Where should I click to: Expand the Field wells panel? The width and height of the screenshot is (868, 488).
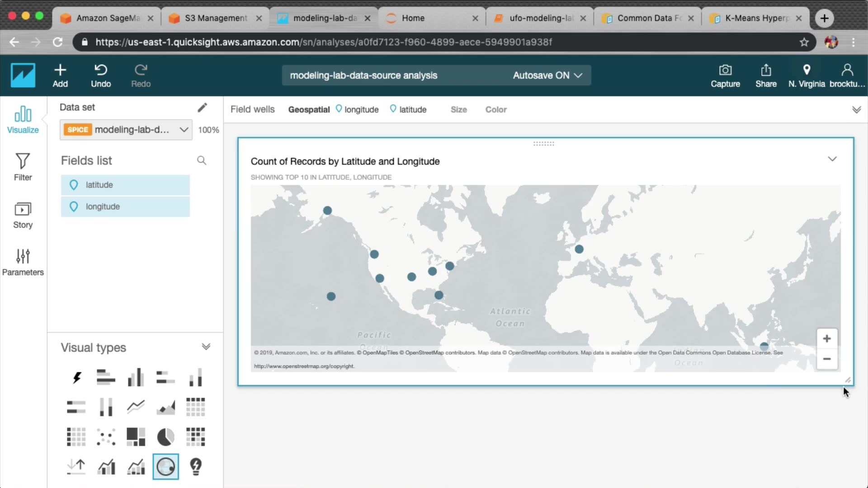(856, 110)
